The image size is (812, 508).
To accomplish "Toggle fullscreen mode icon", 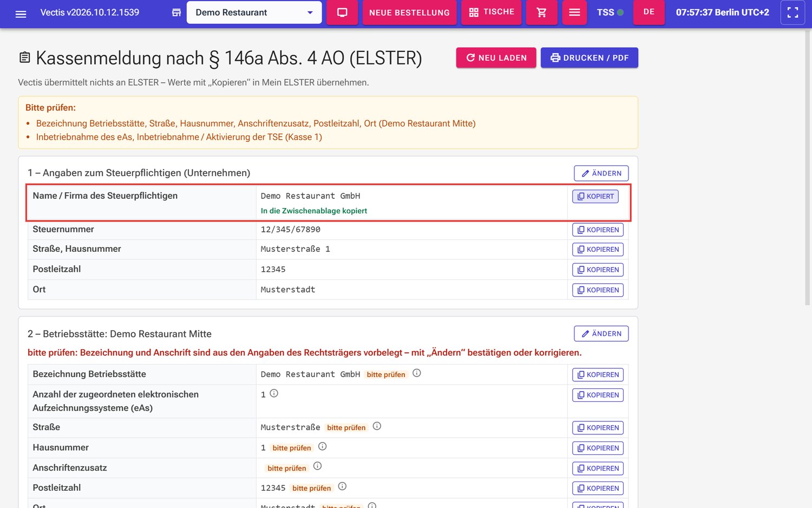I will click(793, 12).
